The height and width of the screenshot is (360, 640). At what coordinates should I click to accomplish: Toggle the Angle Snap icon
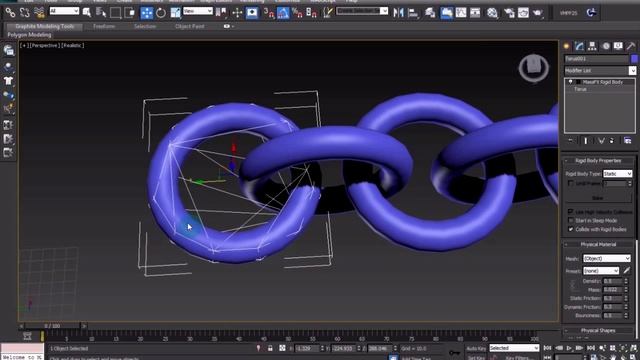tap(283, 13)
